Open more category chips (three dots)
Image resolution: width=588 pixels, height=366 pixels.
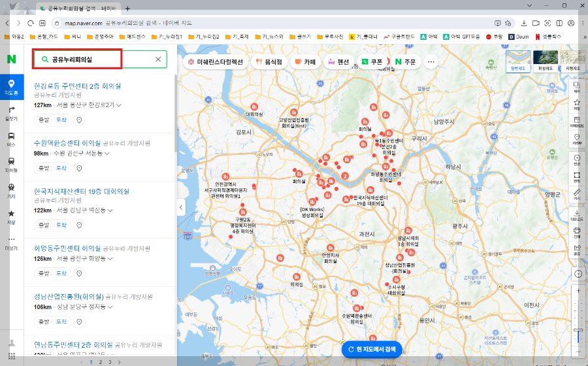431,62
